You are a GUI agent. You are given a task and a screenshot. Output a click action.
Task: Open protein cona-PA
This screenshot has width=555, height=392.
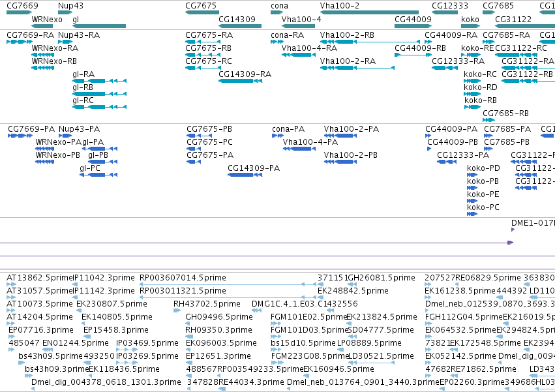[x=278, y=136]
